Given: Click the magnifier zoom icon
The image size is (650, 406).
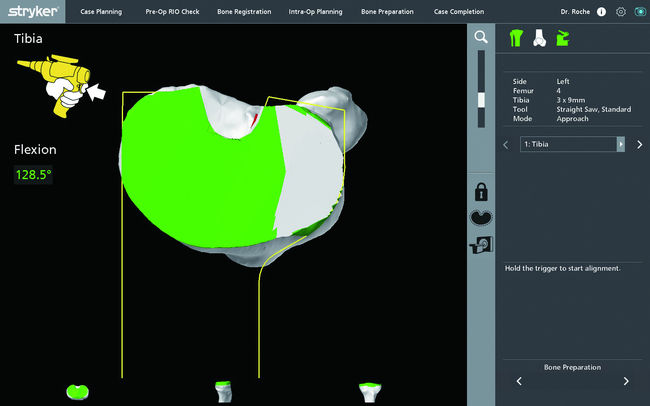Looking at the screenshot, I should coord(481,37).
